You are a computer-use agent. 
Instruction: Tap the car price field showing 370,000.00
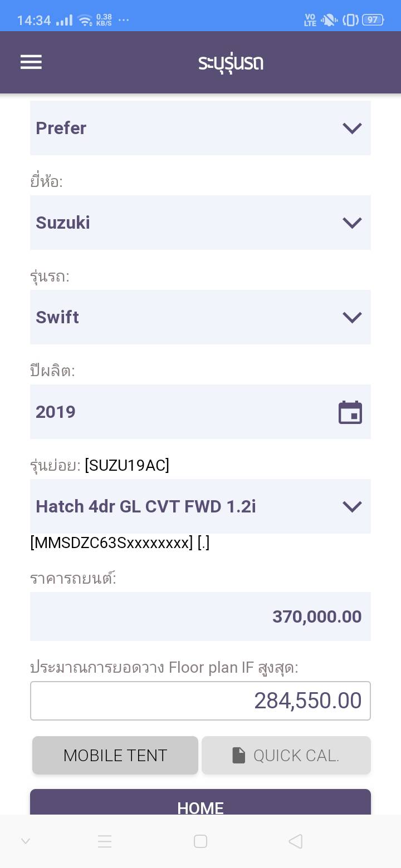[200, 617]
